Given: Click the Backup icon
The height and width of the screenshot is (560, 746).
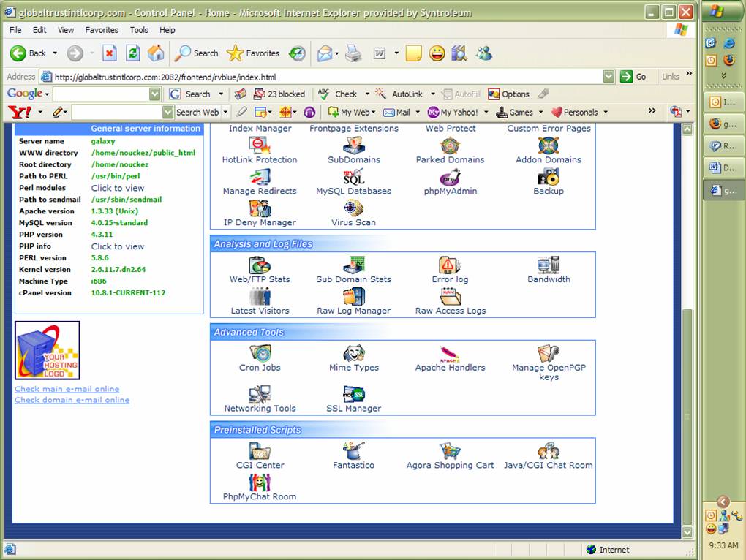Looking at the screenshot, I should [x=548, y=178].
